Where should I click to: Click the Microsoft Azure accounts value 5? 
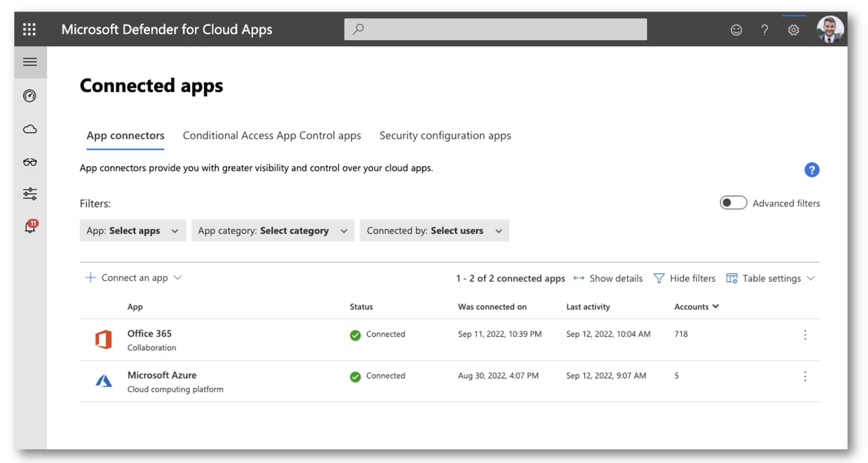(676, 376)
